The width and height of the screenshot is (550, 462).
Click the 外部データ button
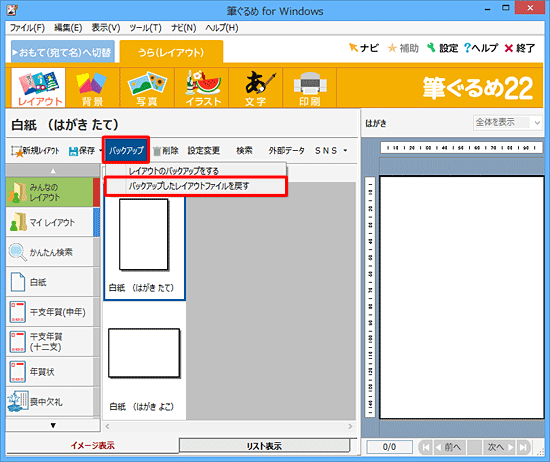[x=286, y=151]
